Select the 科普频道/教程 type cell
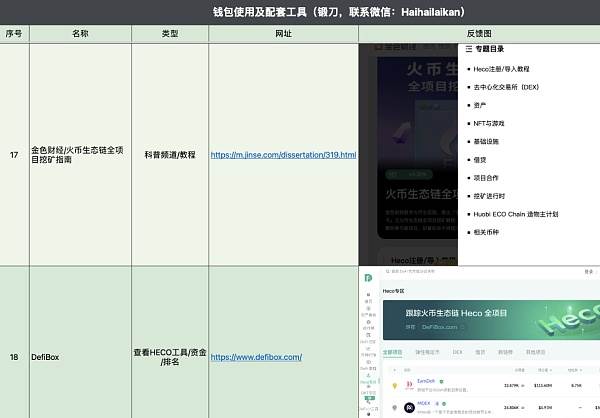This screenshot has height=418, width=600. click(170, 155)
